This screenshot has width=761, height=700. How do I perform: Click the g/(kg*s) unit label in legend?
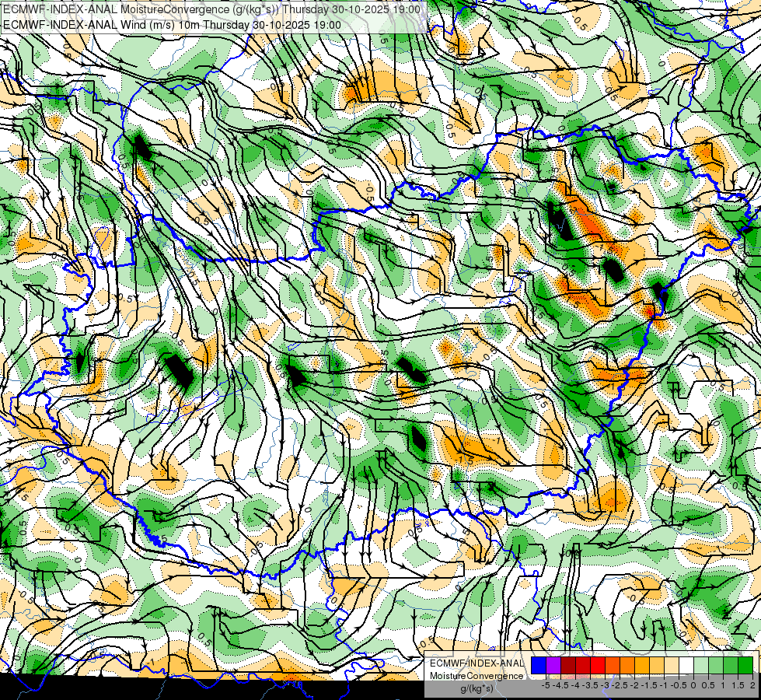pyautogui.click(x=476, y=688)
